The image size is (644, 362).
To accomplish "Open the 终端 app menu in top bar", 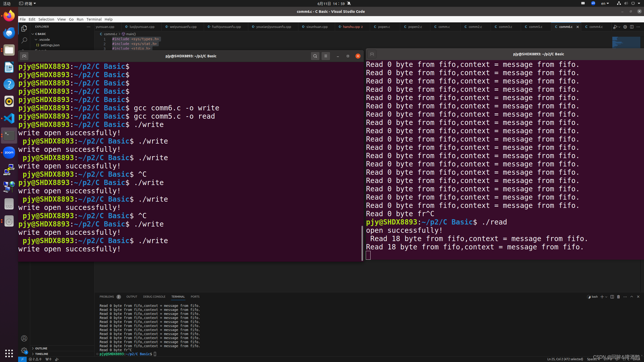I will pos(28,4).
